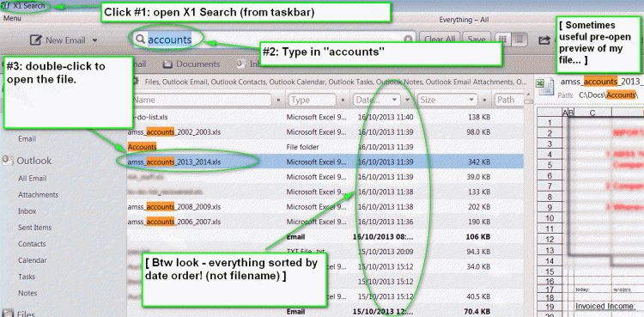The width and height of the screenshot is (644, 317).
Task: Click the magnifier icon in the search box
Action: tap(141, 39)
